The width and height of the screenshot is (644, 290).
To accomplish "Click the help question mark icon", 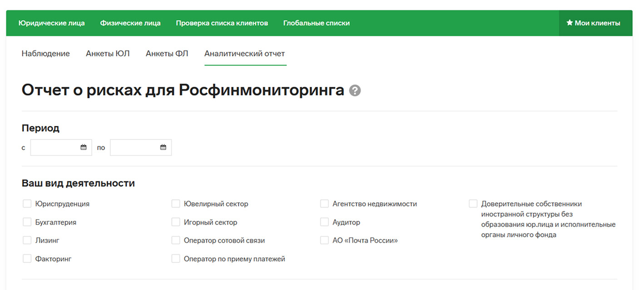I will [x=355, y=90].
